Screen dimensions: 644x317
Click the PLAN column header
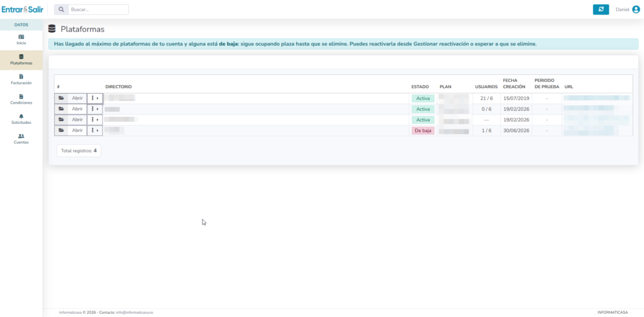[446, 87]
